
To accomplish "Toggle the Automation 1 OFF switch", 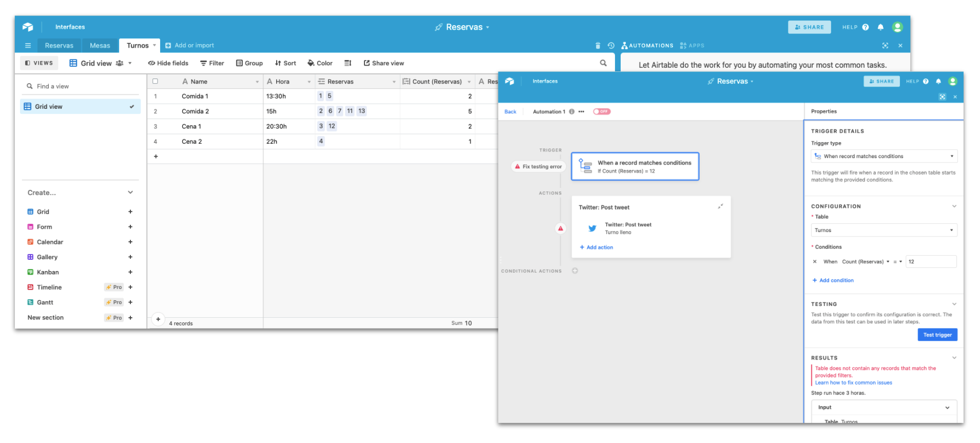I will coord(602,111).
